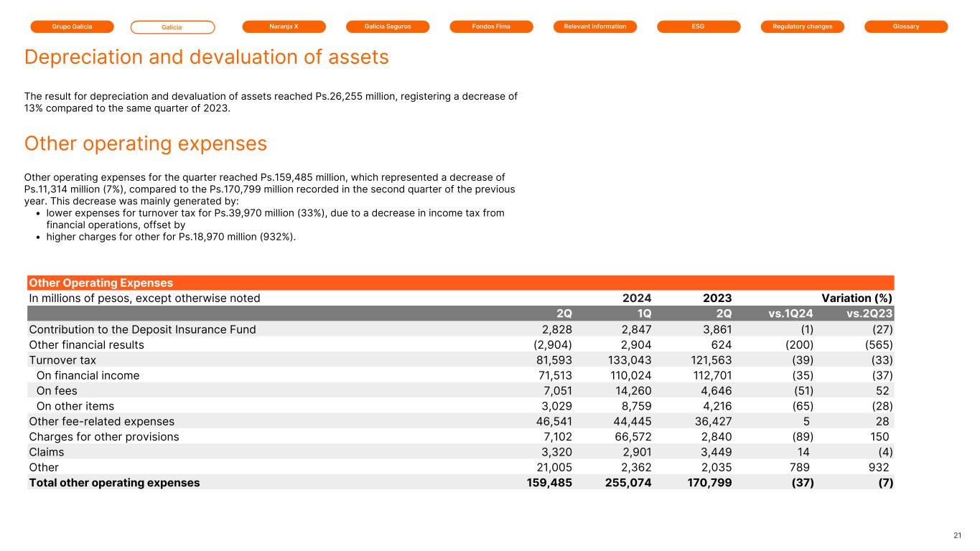Click the Contribution to the Deposit Insurance Fund row
The height and width of the screenshot is (551, 980).
click(142, 329)
